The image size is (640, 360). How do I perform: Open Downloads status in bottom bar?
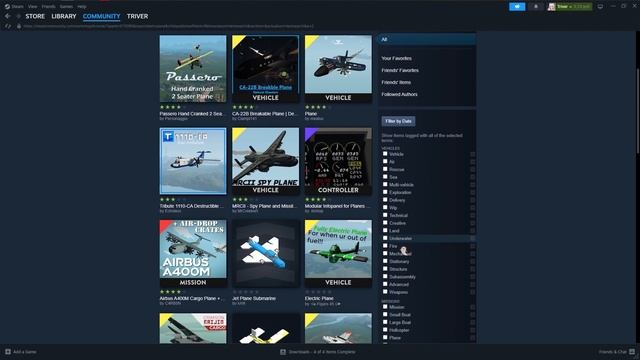(x=318, y=352)
